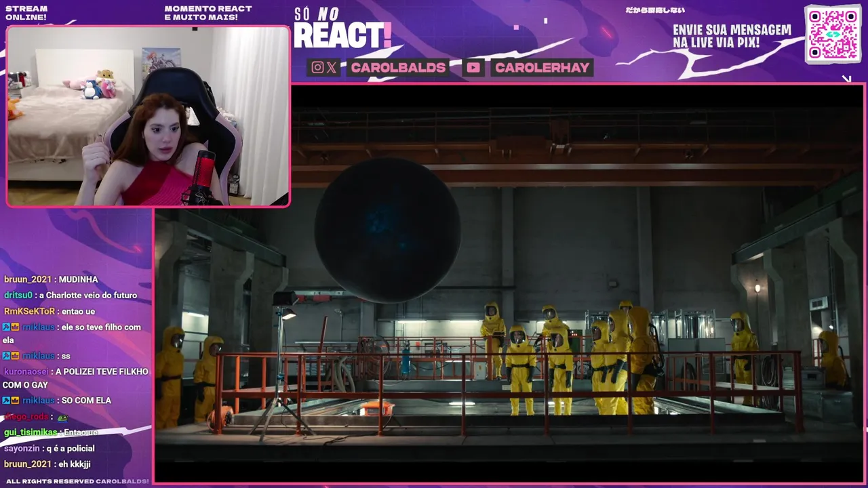Click username dritsu0 in chat
The width and height of the screenshot is (868, 488).
coord(18,296)
